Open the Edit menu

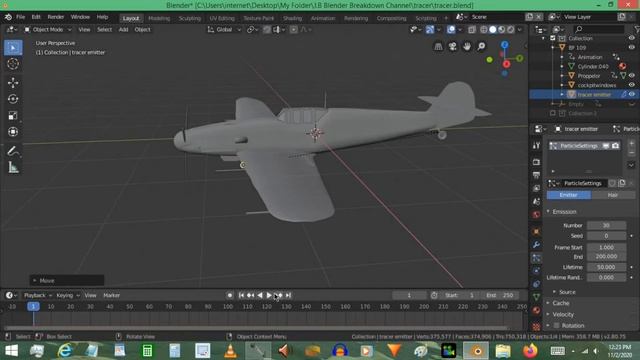36,17
